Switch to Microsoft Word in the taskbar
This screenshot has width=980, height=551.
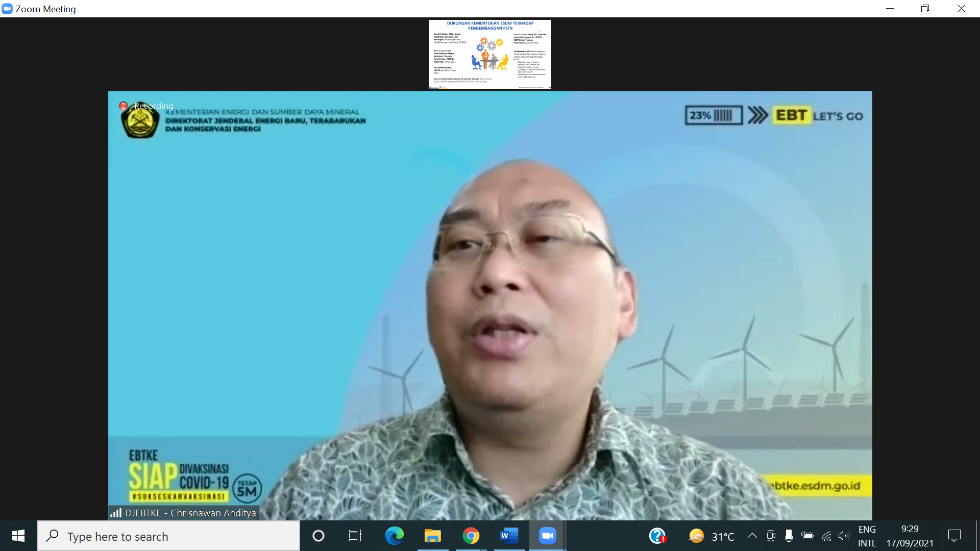(509, 536)
